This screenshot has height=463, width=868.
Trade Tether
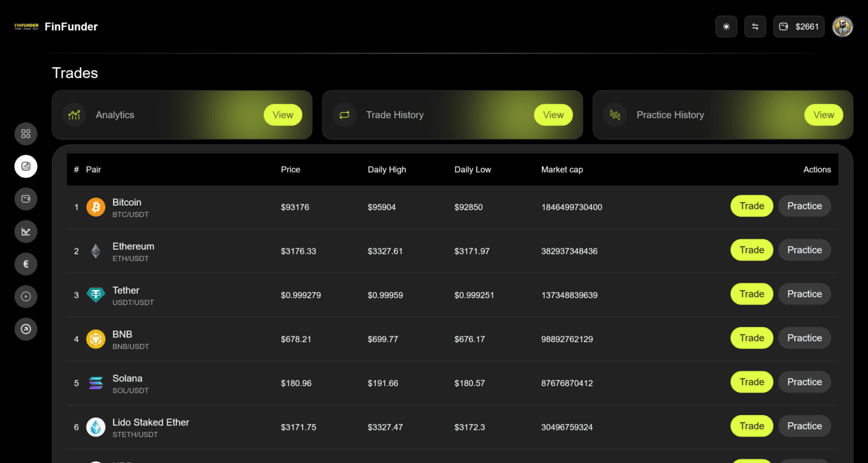tap(752, 294)
